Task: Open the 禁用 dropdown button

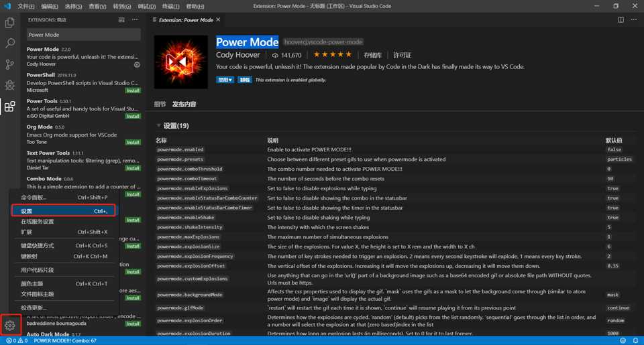Action: (225, 80)
